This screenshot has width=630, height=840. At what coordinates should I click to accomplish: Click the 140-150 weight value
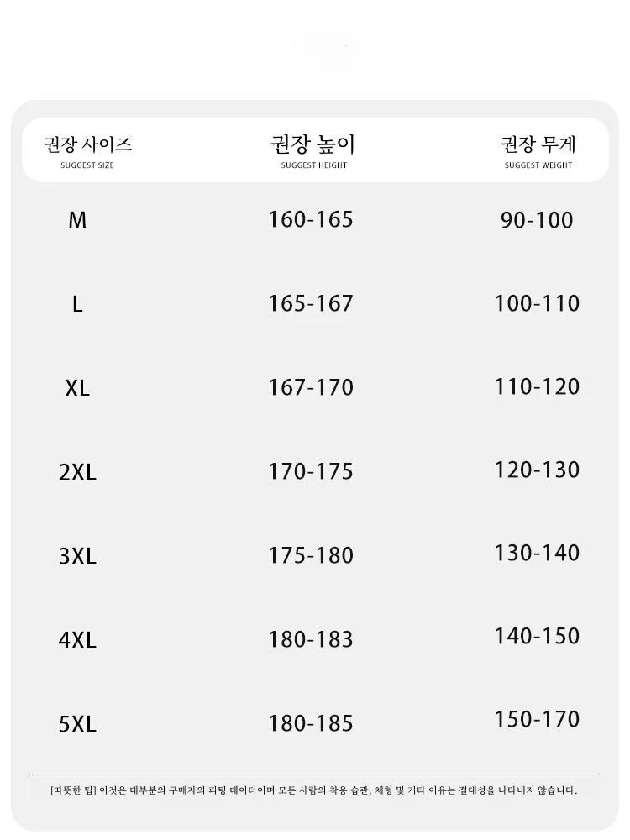pyautogui.click(x=537, y=636)
